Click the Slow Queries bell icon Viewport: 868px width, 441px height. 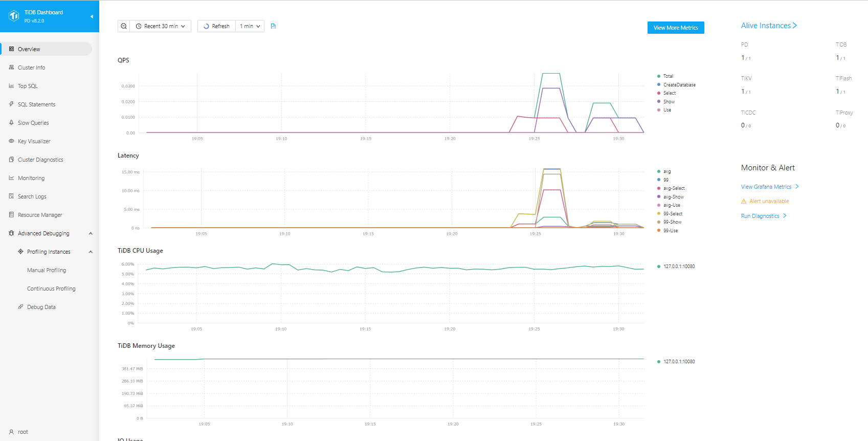11,123
